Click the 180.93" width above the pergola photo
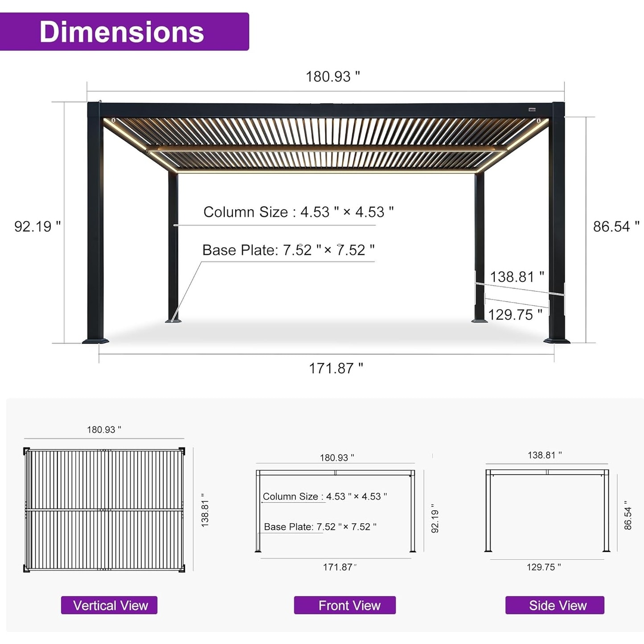The height and width of the screenshot is (644, 644). click(x=333, y=77)
